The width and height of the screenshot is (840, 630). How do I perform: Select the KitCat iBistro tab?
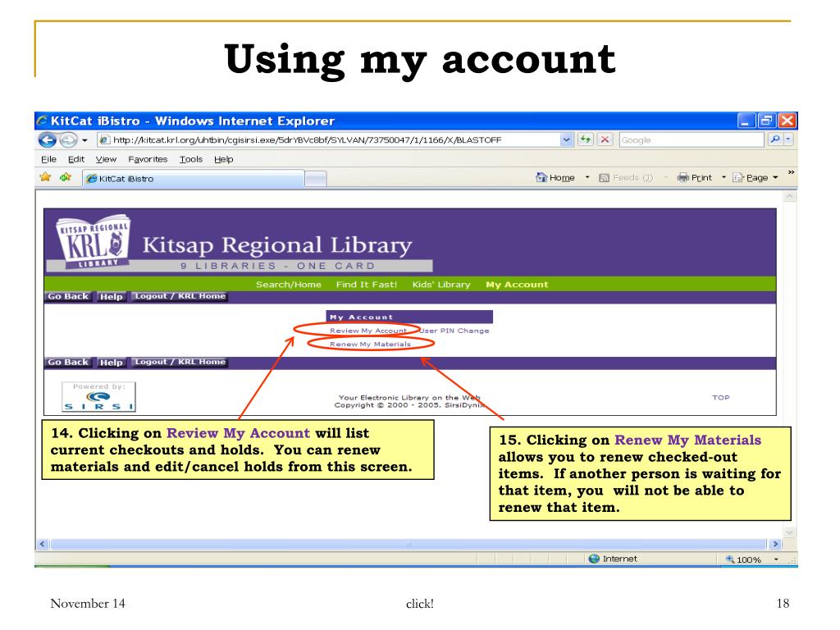point(193,178)
